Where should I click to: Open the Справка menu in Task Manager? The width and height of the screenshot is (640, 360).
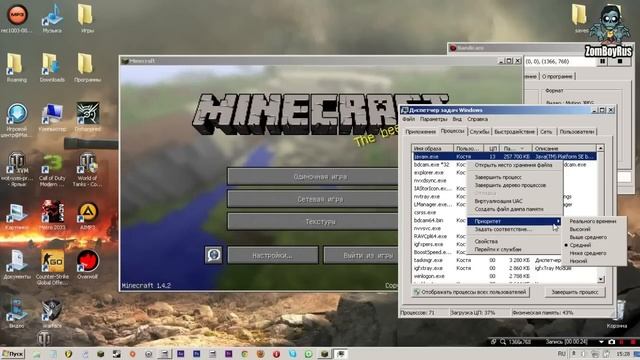coord(478,119)
